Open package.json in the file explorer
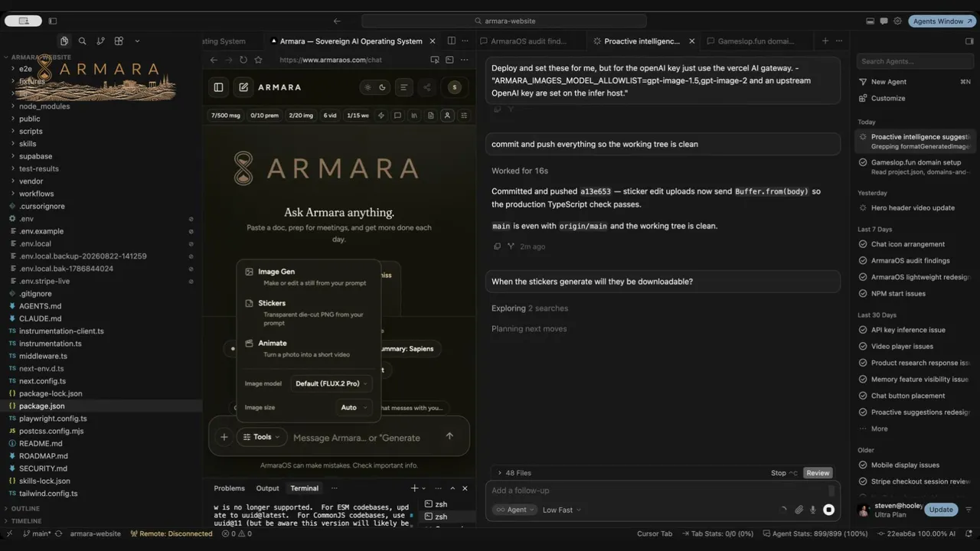The width and height of the screenshot is (980, 551). pos(101,406)
